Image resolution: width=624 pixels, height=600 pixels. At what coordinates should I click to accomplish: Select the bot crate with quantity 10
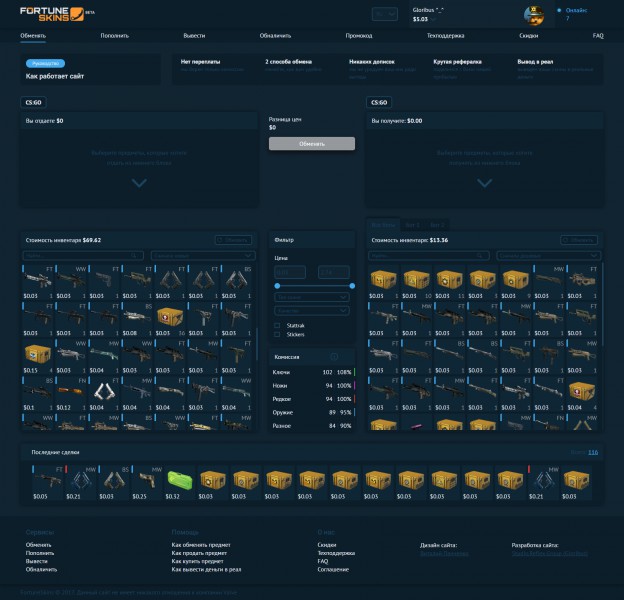tap(416, 282)
